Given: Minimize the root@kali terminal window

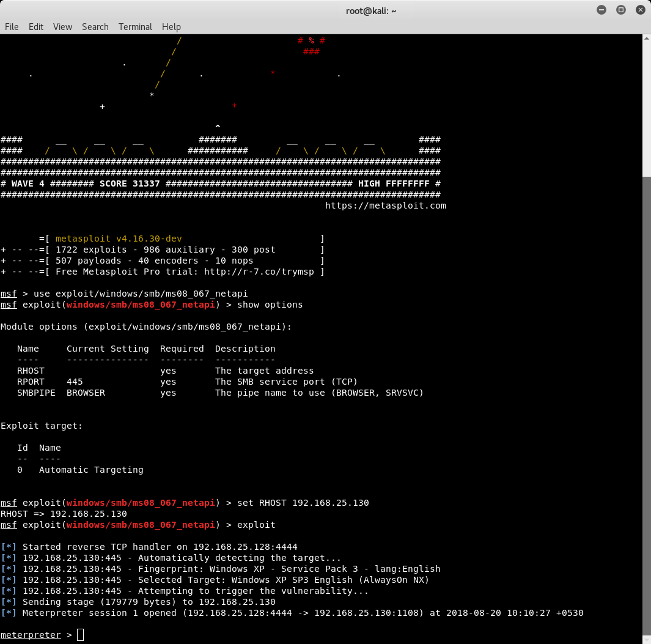Looking at the screenshot, I should coord(601,10).
